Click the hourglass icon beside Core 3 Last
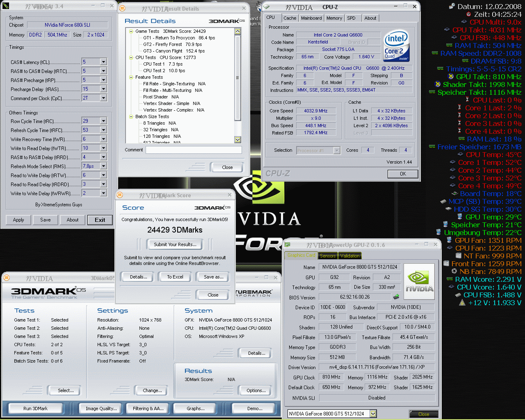525x420 pixels. pos(459,123)
